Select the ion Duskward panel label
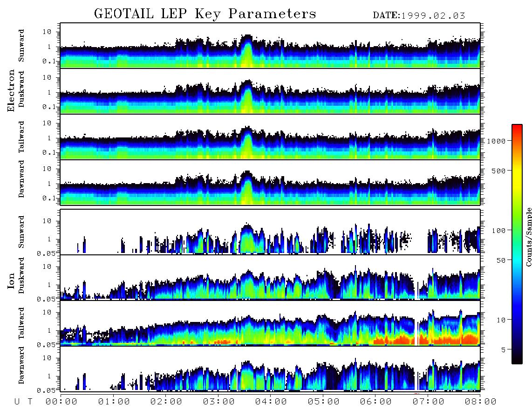The height and width of the screenshot is (410, 532). (21, 275)
